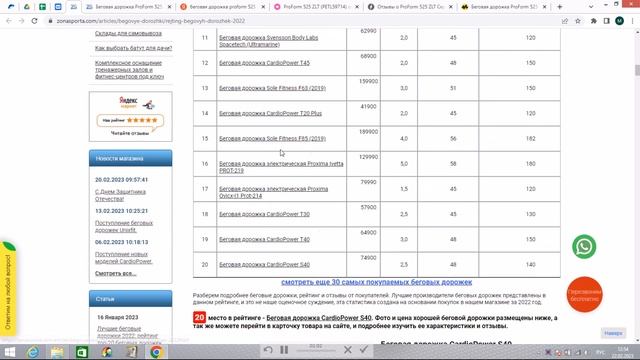Switch to the ProForm 525 ZLT tab
This screenshot has width=640, height=360.
(x=316, y=7)
